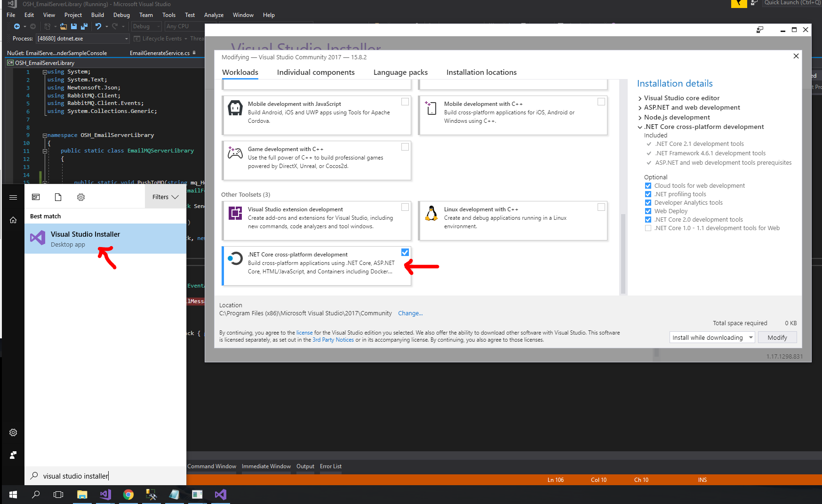822x504 pixels.
Task: Click the Linux penguin workload icon
Action: (431, 213)
